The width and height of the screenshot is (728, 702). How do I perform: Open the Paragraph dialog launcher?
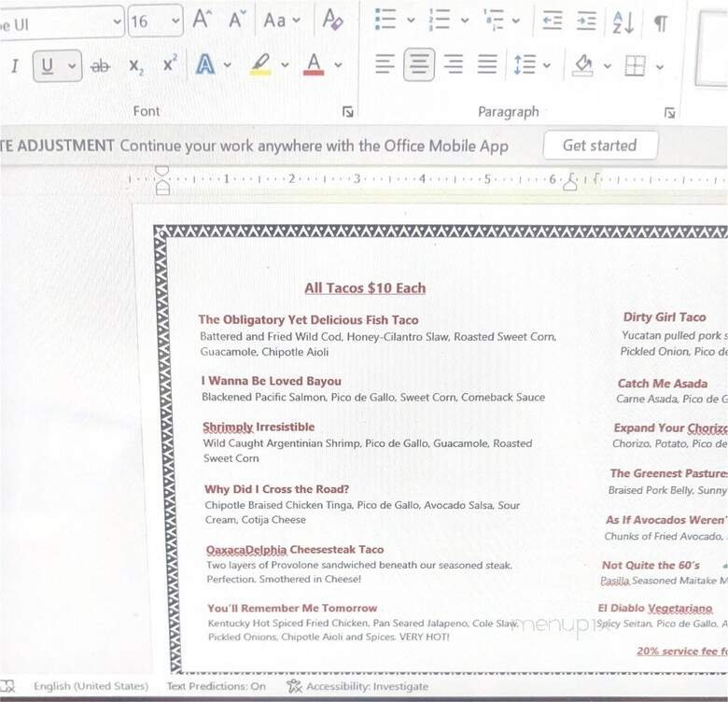pos(669,113)
